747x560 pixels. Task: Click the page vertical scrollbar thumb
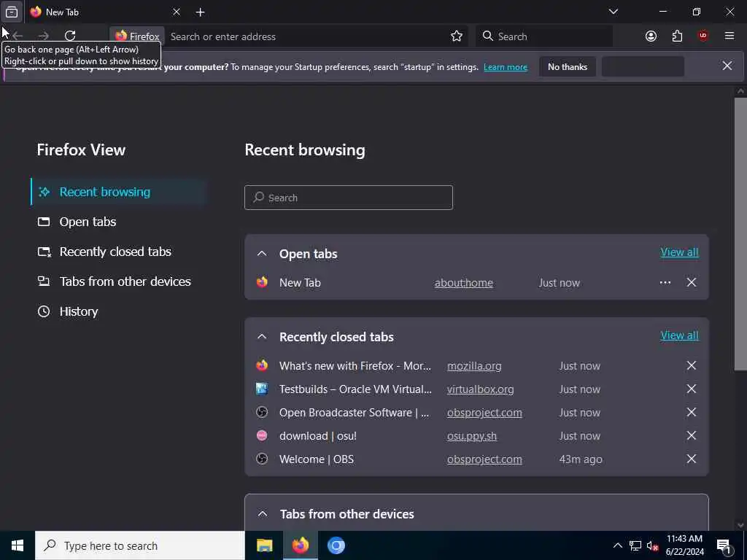pyautogui.click(x=740, y=234)
